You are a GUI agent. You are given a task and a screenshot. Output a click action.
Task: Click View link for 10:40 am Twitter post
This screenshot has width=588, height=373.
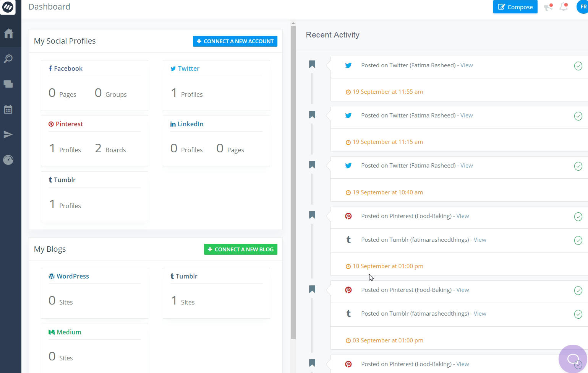[467, 166]
